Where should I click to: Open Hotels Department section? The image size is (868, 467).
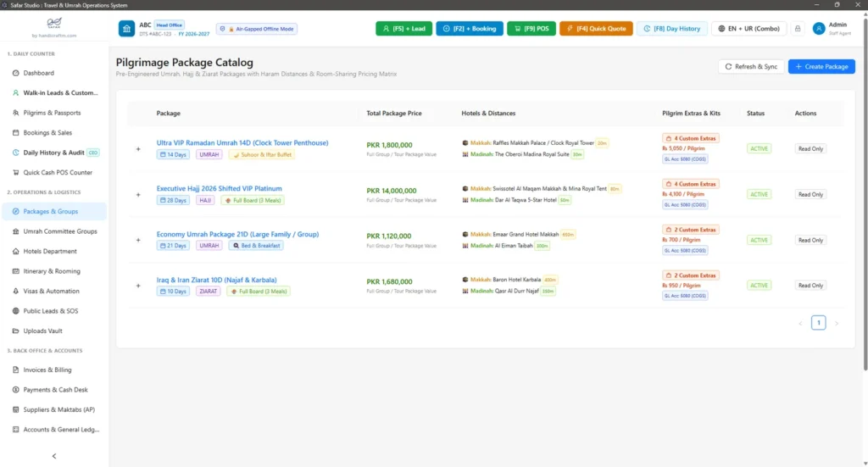click(x=54, y=251)
